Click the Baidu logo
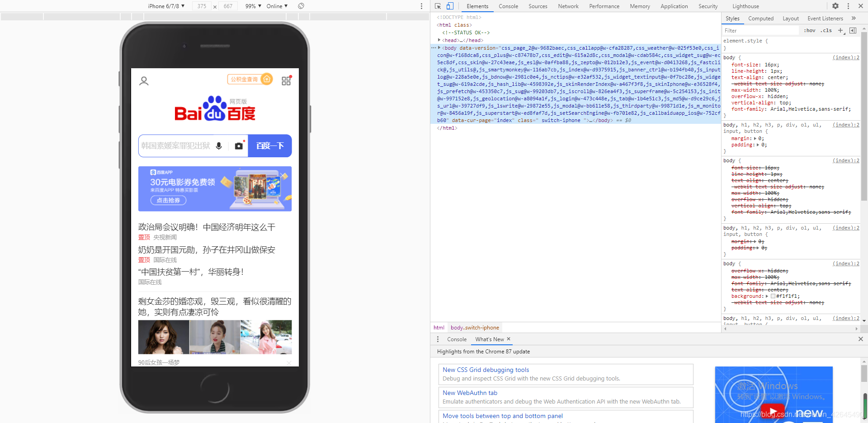This screenshot has width=868, height=423. click(x=215, y=108)
